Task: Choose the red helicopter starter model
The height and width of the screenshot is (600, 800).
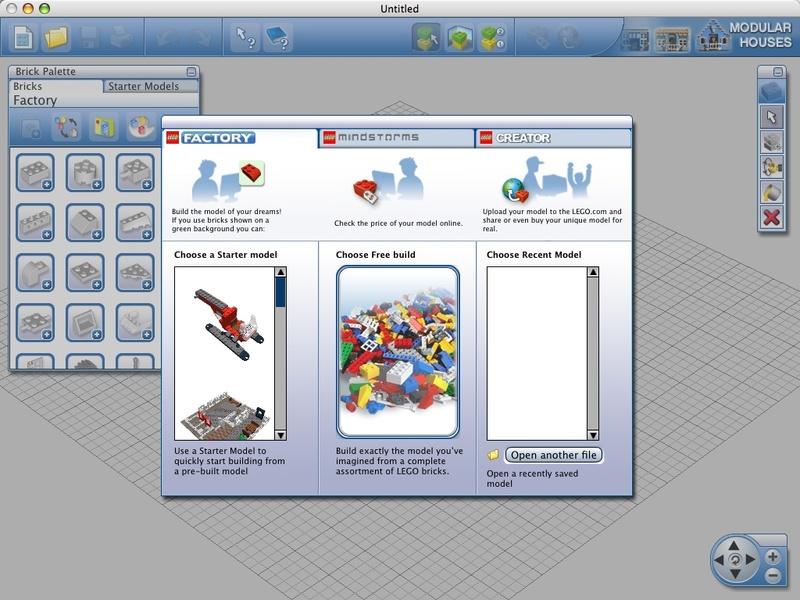Action: pos(228,324)
